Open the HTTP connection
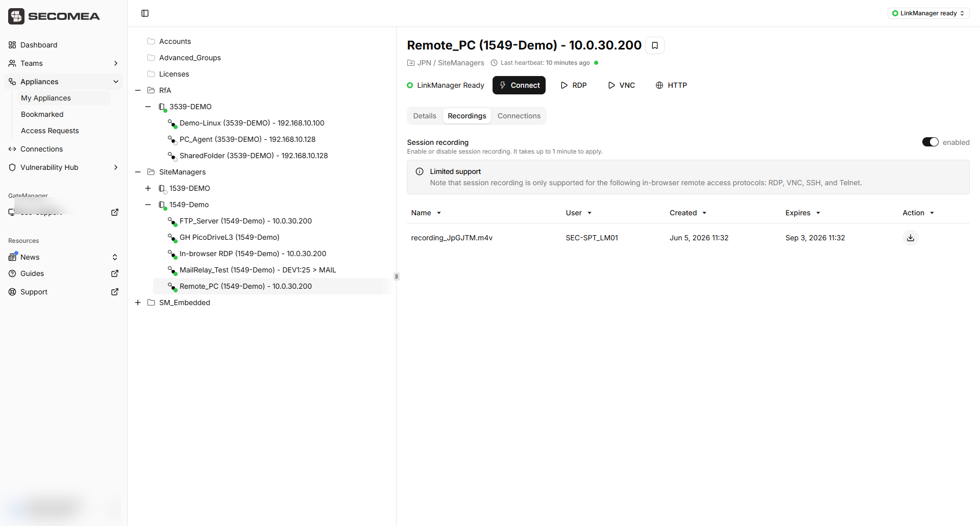The height and width of the screenshot is (526, 980). [x=671, y=85]
